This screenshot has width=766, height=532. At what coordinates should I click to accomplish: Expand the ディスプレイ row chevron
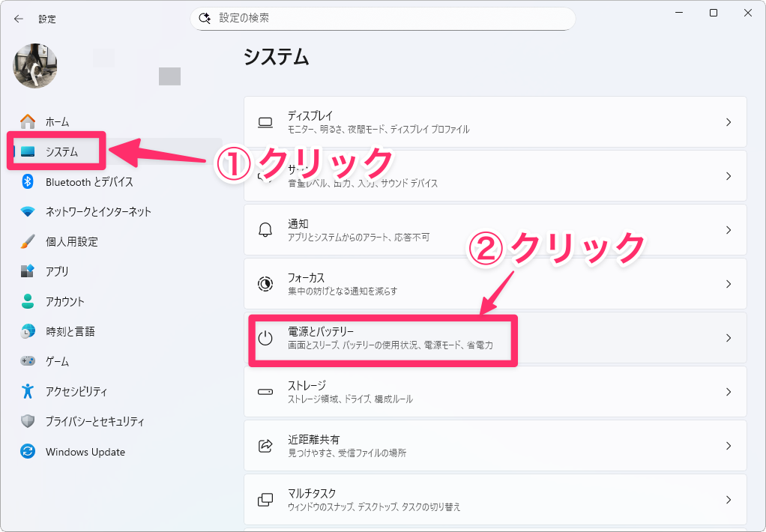pyautogui.click(x=728, y=122)
